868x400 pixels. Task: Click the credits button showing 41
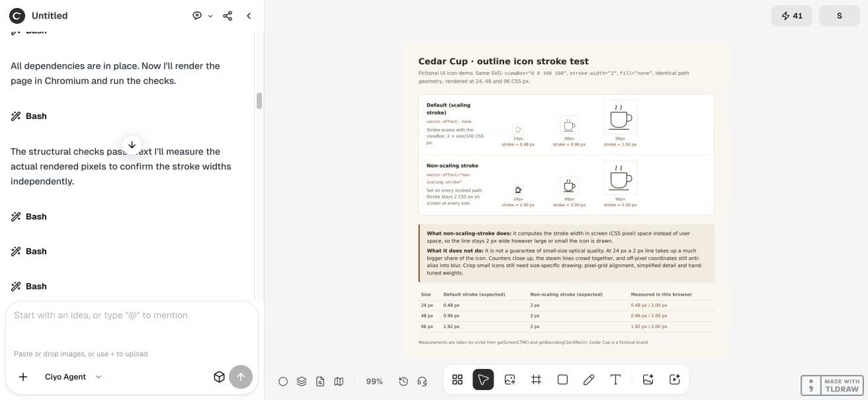point(792,16)
